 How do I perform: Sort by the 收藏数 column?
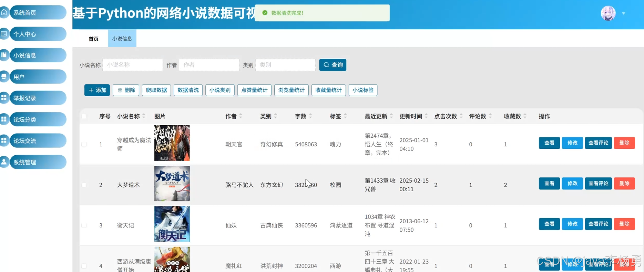click(x=525, y=116)
